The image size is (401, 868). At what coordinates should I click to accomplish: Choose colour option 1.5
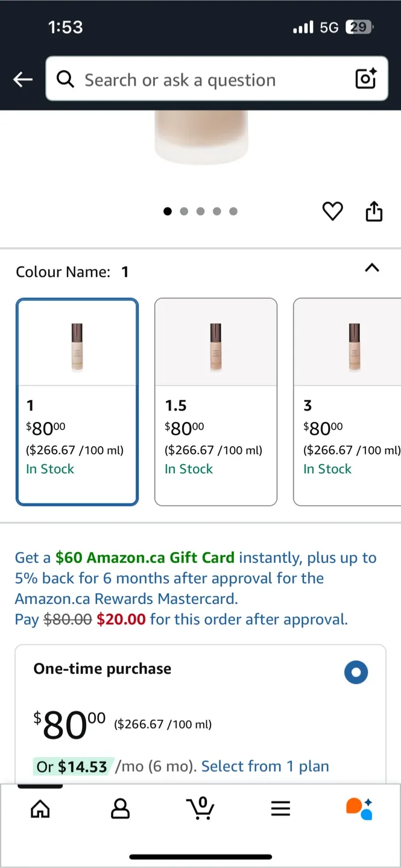click(216, 401)
